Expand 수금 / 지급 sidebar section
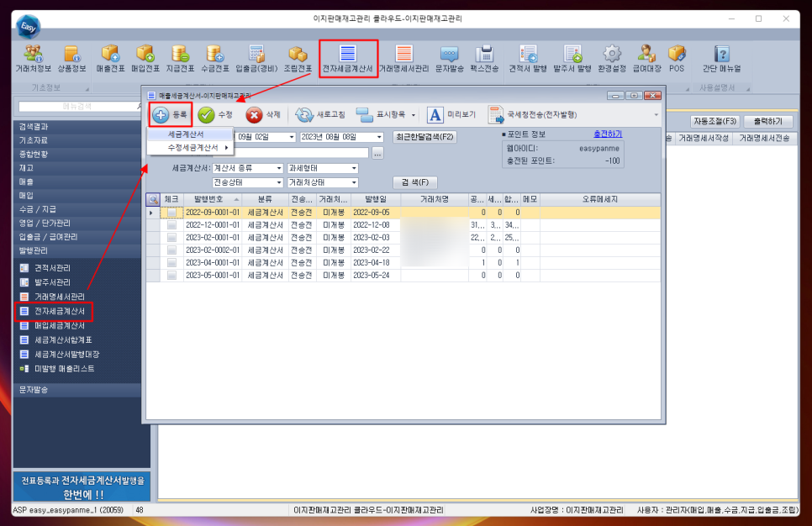The height and width of the screenshot is (526, 812). point(77,209)
